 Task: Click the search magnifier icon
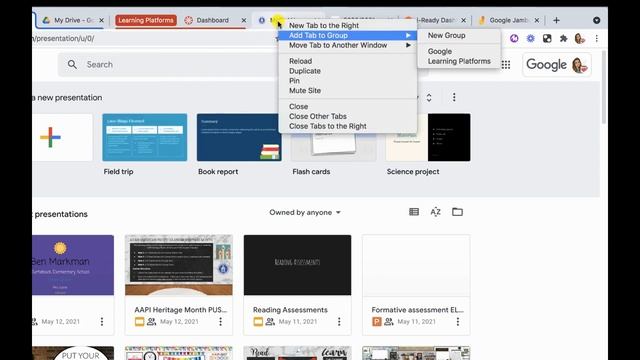click(x=72, y=64)
